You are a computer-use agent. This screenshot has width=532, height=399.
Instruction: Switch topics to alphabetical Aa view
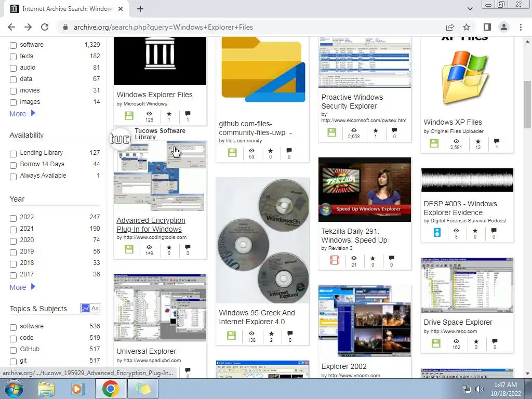(95, 309)
